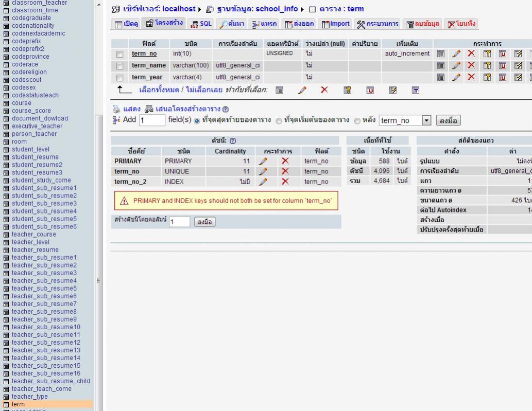Set primary key icon on the term_name row
The width and height of the screenshot is (532, 411).
click(x=487, y=65)
